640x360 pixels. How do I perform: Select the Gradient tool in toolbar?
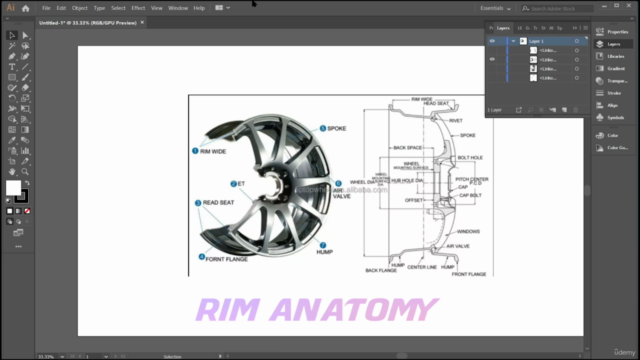(x=25, y=130)
